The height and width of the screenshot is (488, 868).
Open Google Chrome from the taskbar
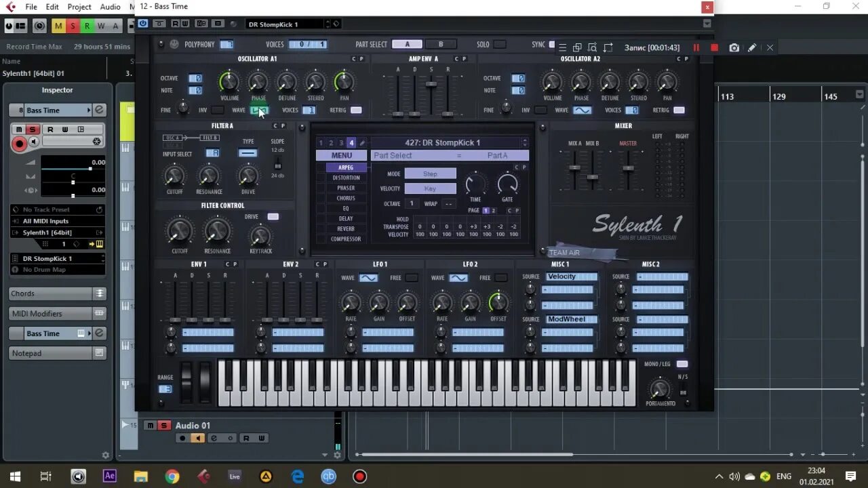pos(172,476)
